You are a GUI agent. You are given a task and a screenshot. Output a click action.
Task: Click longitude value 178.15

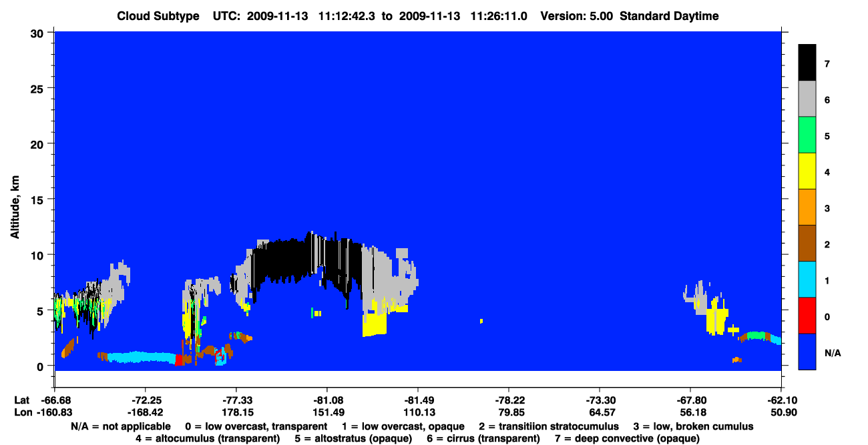[x=236, y=413]
